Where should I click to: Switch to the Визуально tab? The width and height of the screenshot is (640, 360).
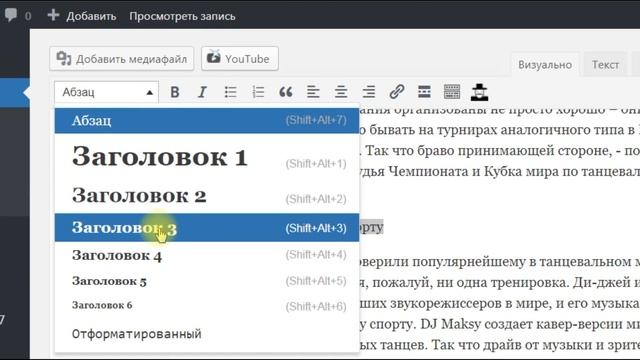545,64
